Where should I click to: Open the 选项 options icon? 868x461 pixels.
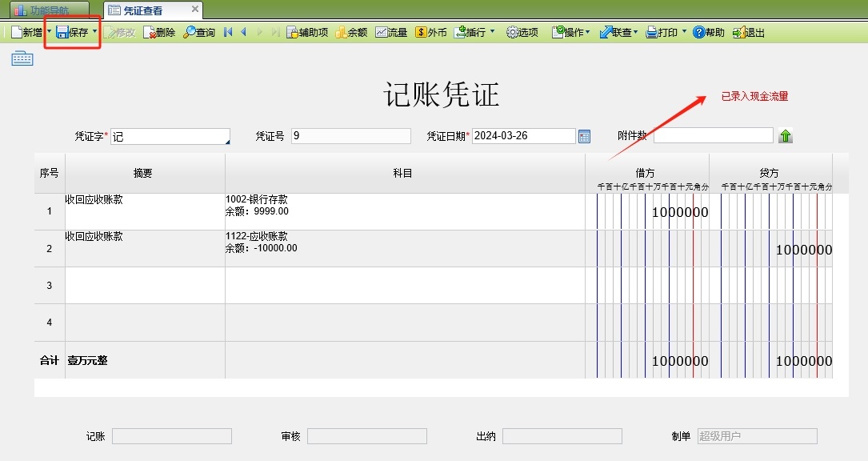pyautogui.click(x=522, y=32)
